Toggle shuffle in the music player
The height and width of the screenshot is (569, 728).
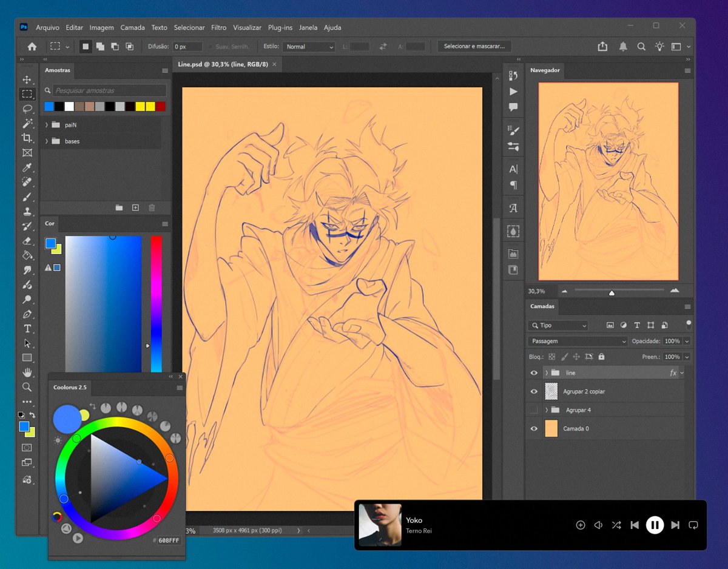tap(616, 525)
